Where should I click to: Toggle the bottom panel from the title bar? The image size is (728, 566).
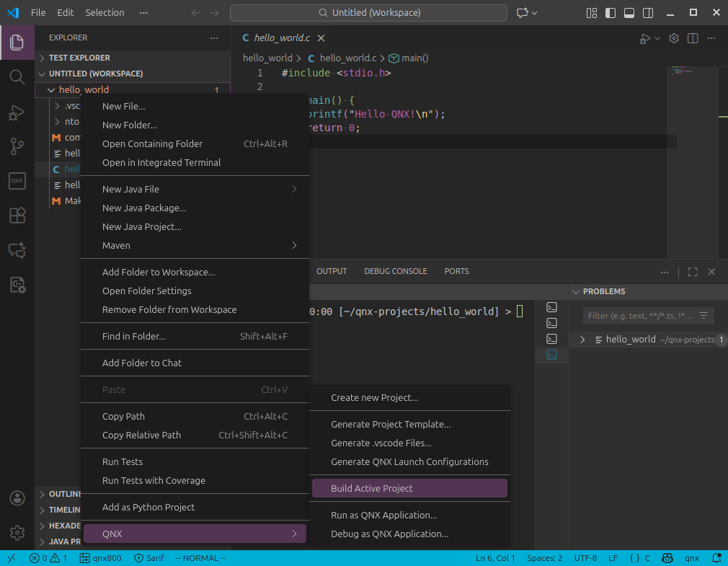coord(629,13)
